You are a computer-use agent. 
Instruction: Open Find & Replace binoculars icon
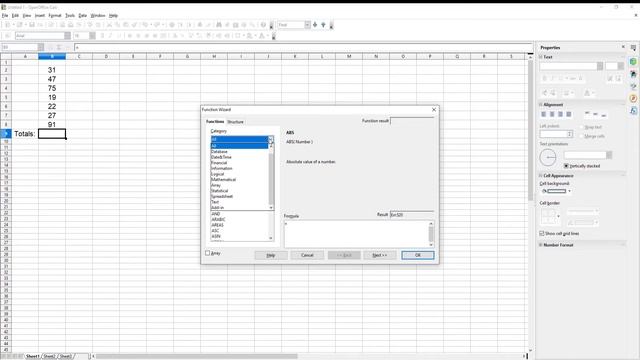click(x=219, y=25)
